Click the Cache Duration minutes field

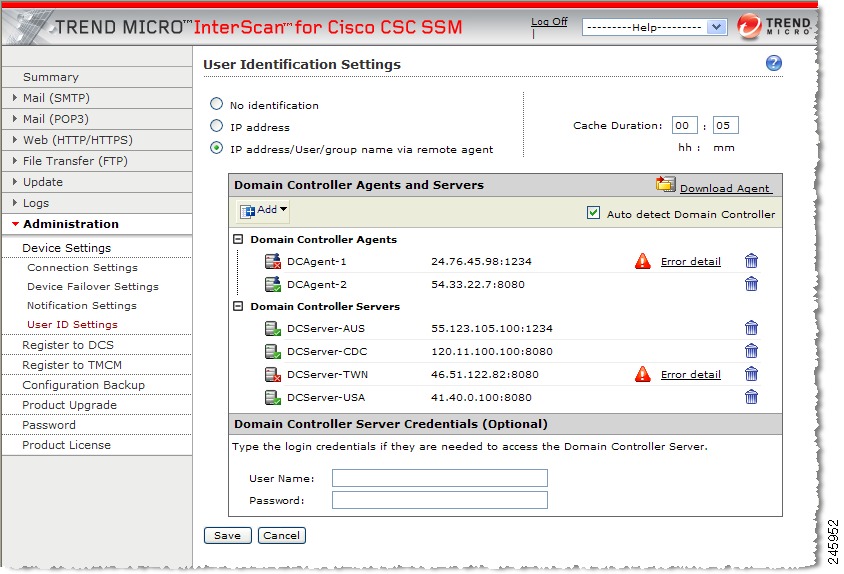coord(726,125)
